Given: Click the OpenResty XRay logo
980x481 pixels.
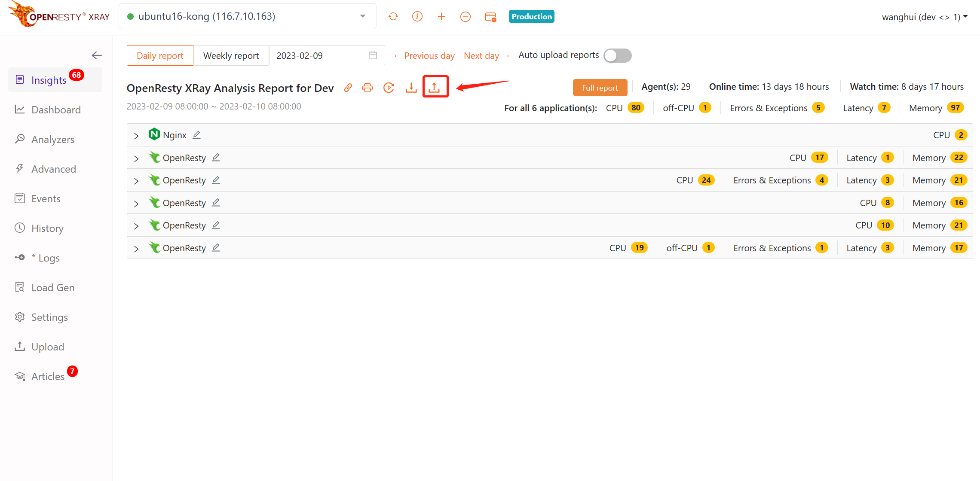Looking at the screenshot, I should pyautogui.click(x=59, y=15).
